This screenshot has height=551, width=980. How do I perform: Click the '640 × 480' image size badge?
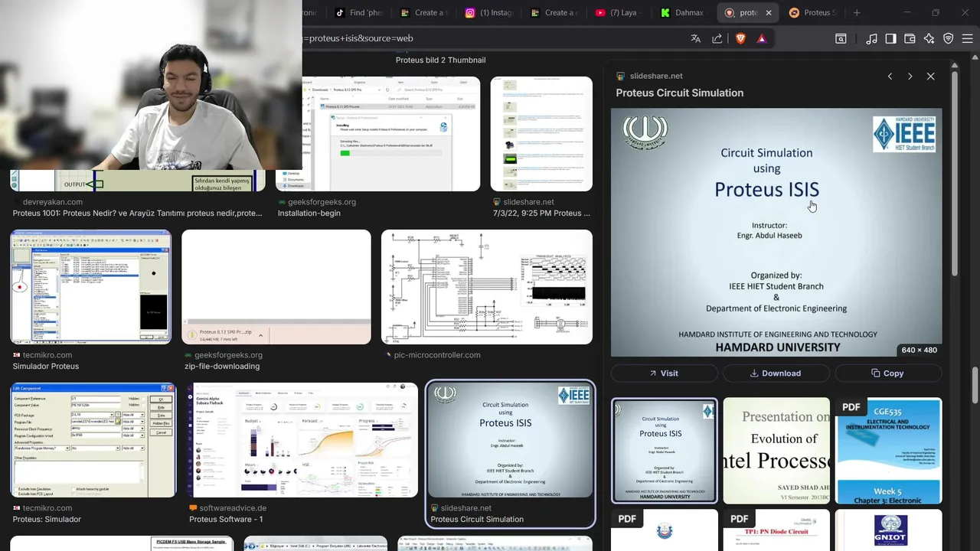click(919, 350)
